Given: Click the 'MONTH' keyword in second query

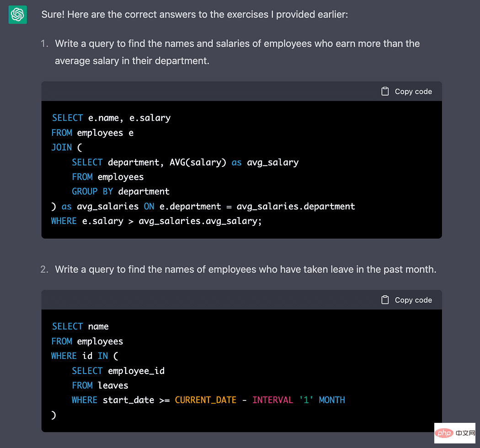Looking at the screenshot, I should pos(332,400).
